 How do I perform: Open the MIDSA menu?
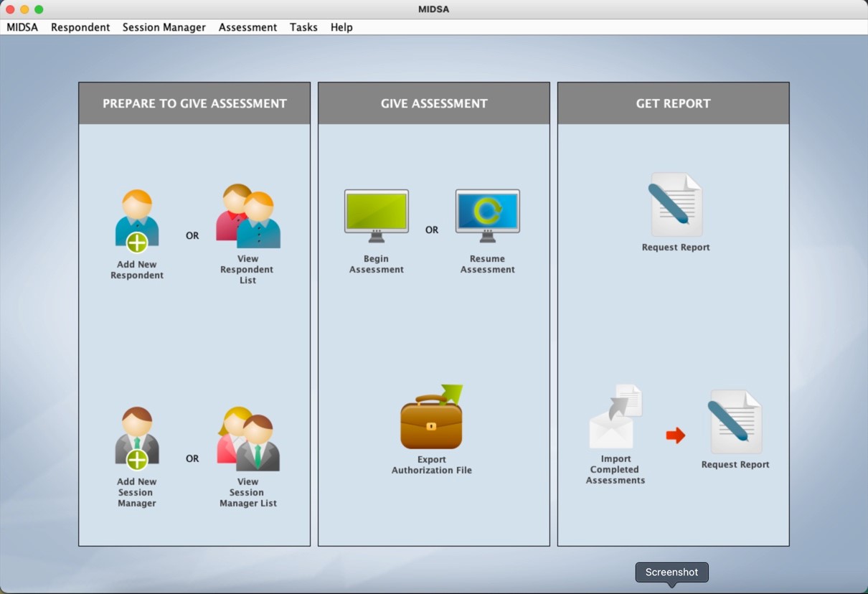pos(22,27)
